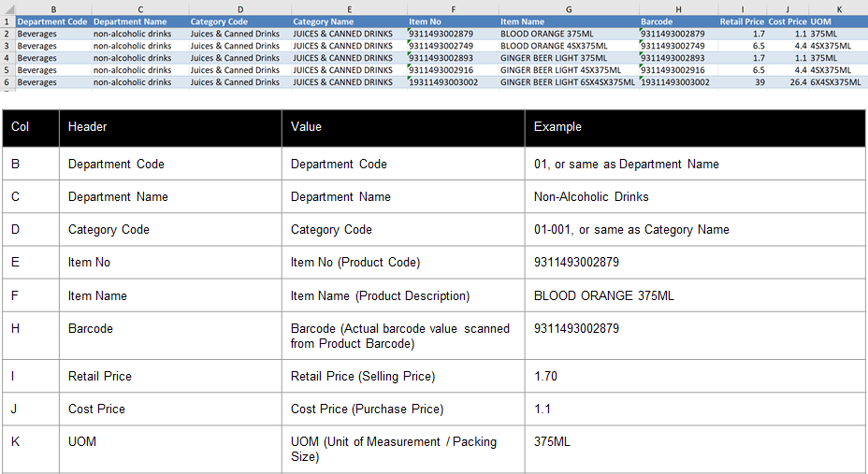The height and width of the screenshot is (474, 868).
Task: Click the blue 'Department Name' spreadsheet header cell
Action: (140, 22)
